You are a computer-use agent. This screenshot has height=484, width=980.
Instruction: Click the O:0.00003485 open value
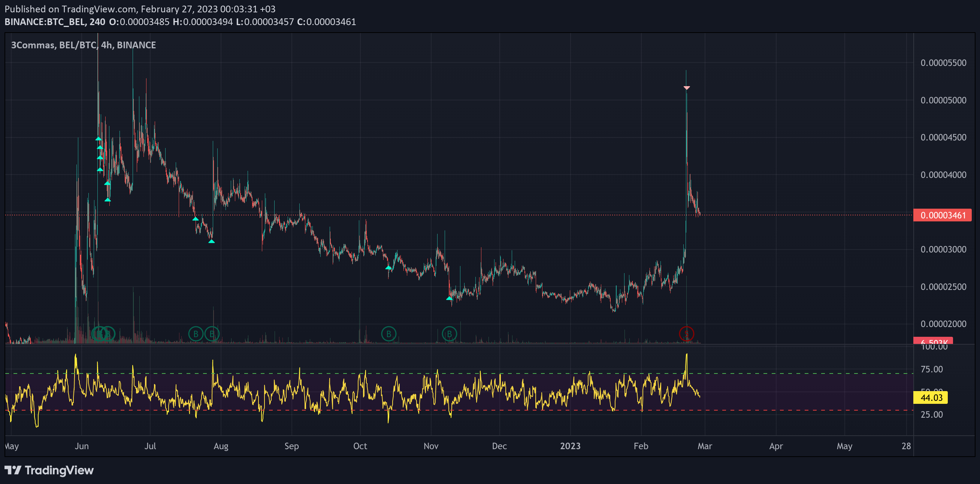point(139,22)
